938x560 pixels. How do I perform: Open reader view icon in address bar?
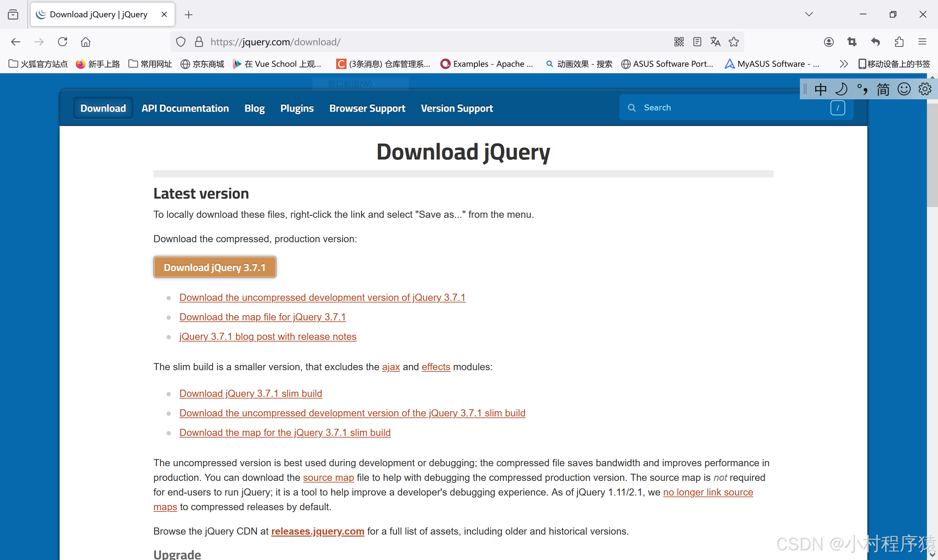coord(697,42)
